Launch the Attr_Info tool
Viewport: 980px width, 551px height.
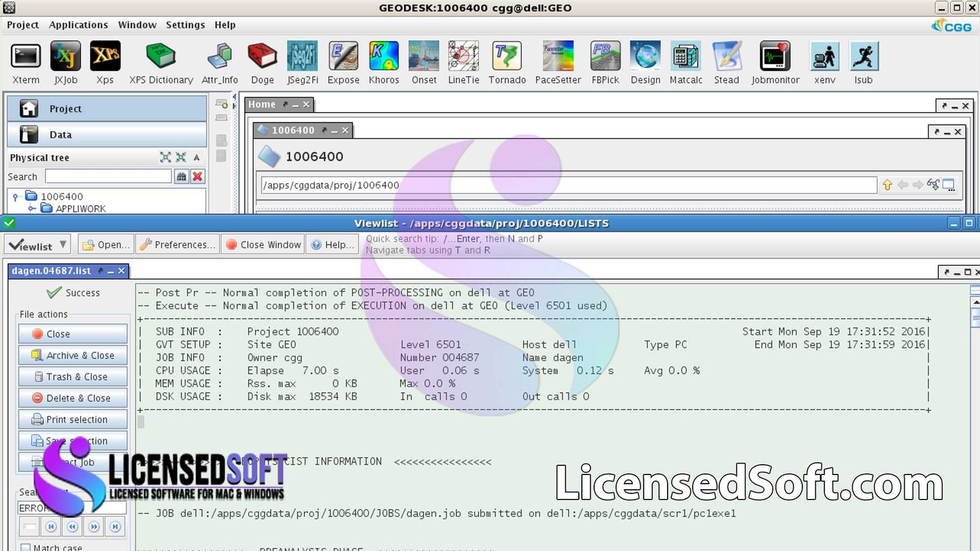pos(219,62)
